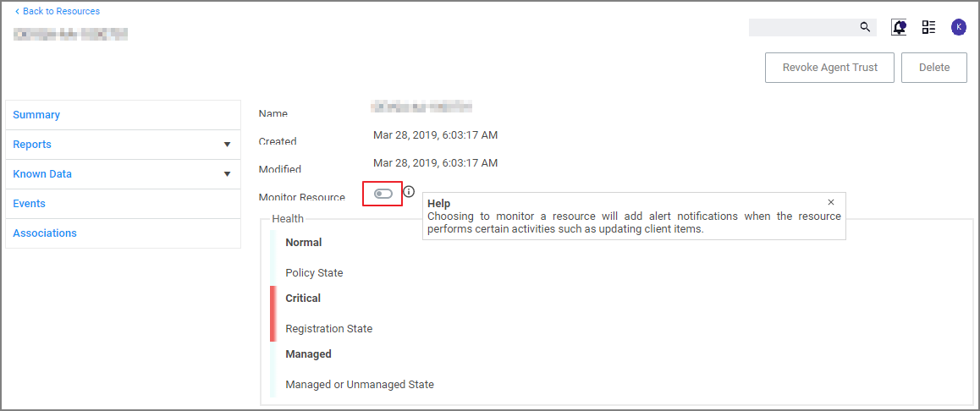The height and width of the screenshot is (411, 980).
Task: Expand the Known Data menu arrow
Action: 228,174
